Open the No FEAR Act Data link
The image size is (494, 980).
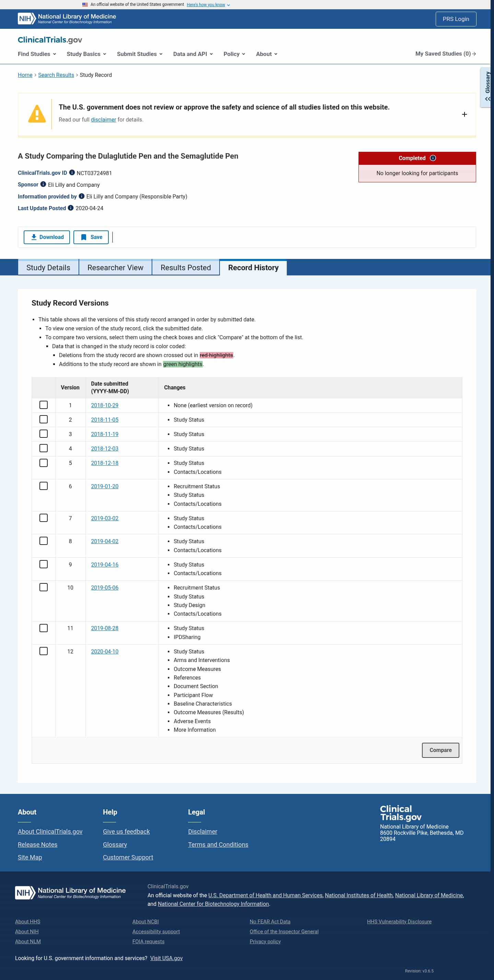click(270, 921)
